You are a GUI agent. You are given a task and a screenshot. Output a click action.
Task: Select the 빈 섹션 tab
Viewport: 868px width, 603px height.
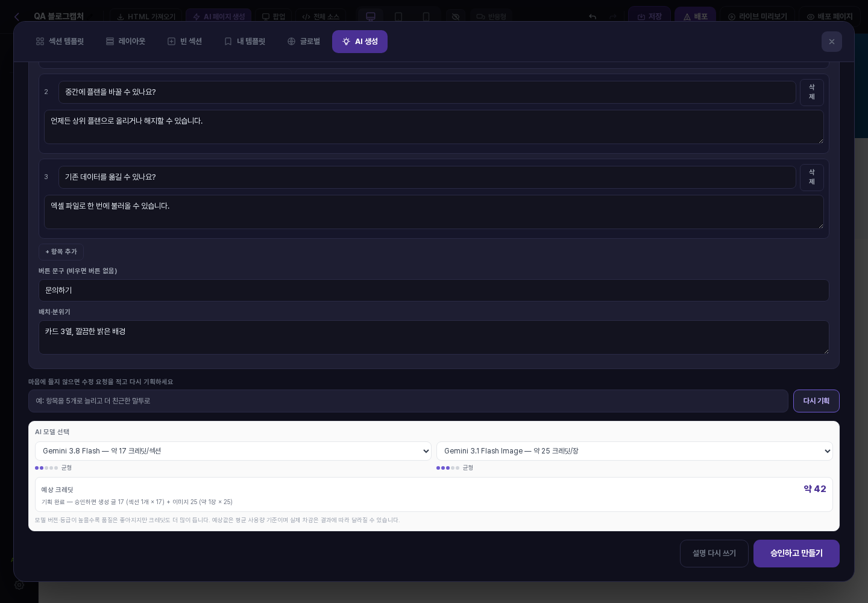[x=184, y=42]
